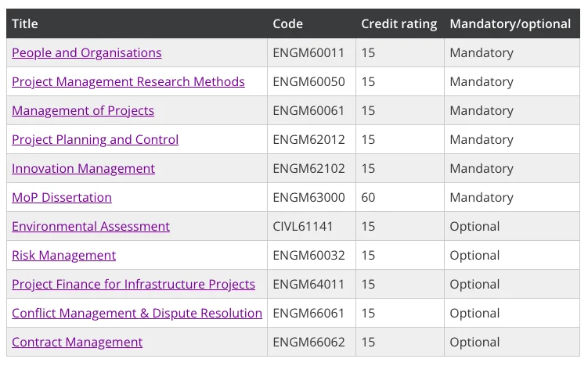
Task: Select the Innovation Management link
Action: [83, 169]
